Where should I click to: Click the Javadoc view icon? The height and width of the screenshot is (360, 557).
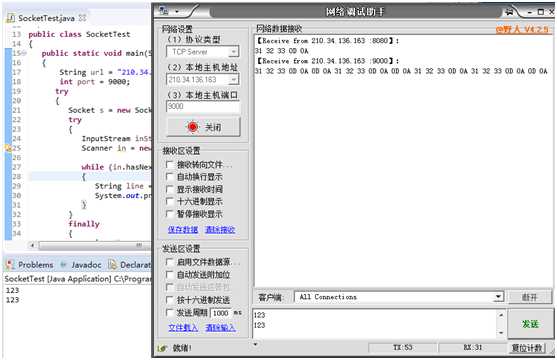click(64, 265)
